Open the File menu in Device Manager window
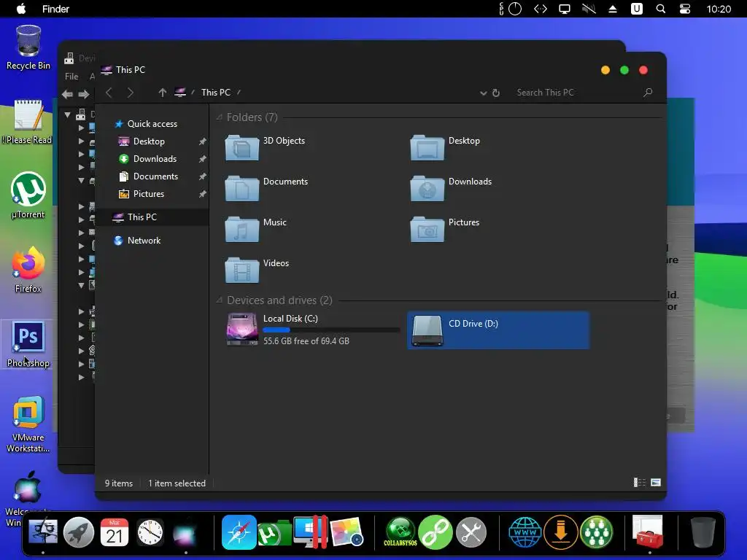 coord(71,76)
